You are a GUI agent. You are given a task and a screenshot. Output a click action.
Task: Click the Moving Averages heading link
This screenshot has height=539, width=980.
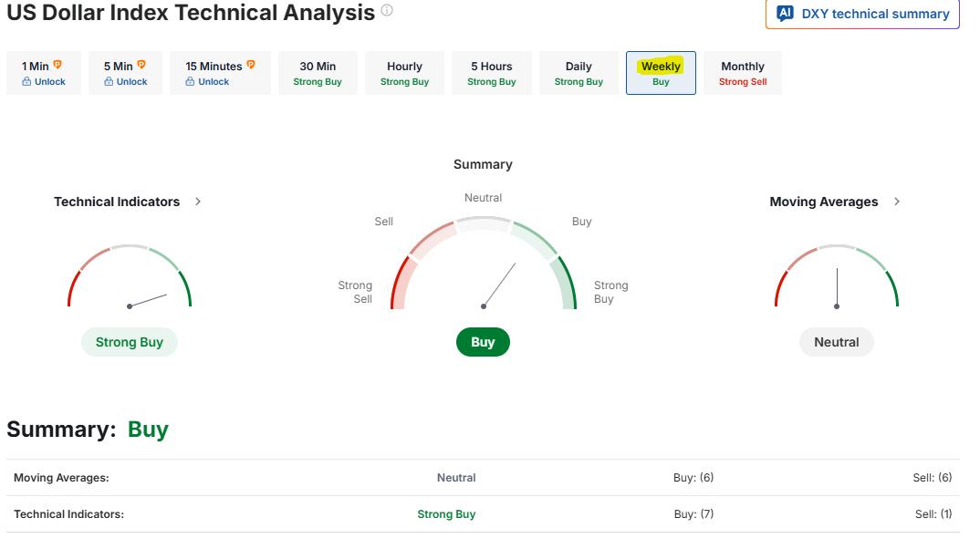point(823,202)
